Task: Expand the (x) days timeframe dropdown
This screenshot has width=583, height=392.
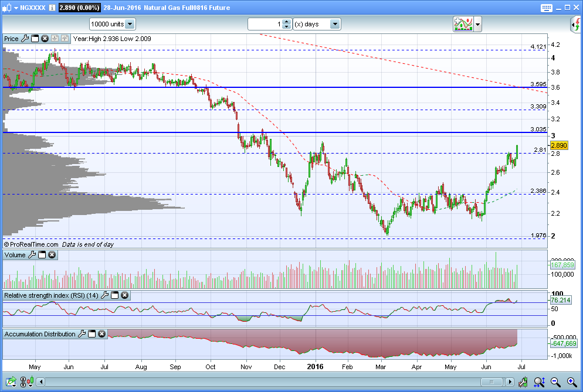Action: [334, 24]
